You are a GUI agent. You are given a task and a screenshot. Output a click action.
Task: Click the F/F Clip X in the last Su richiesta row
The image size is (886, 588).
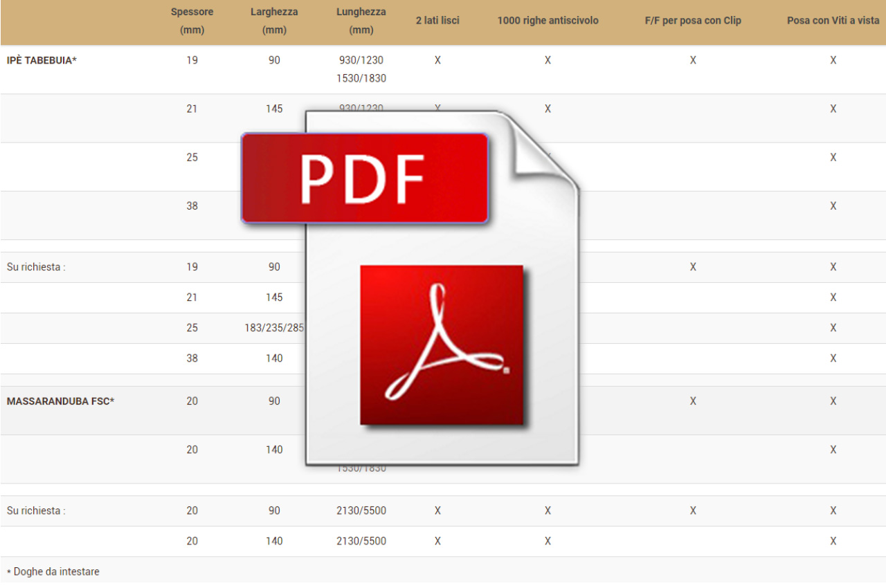693,511
